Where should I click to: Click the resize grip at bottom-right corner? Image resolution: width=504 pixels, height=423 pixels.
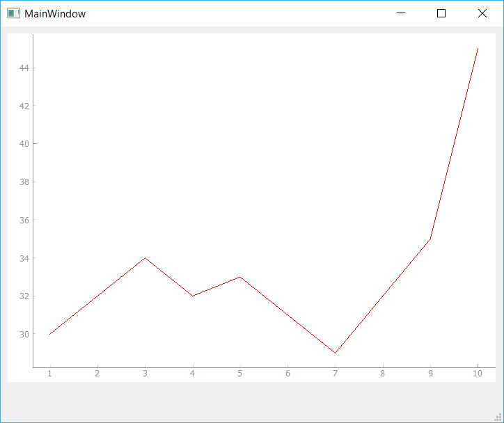click(x=498, y=417)
